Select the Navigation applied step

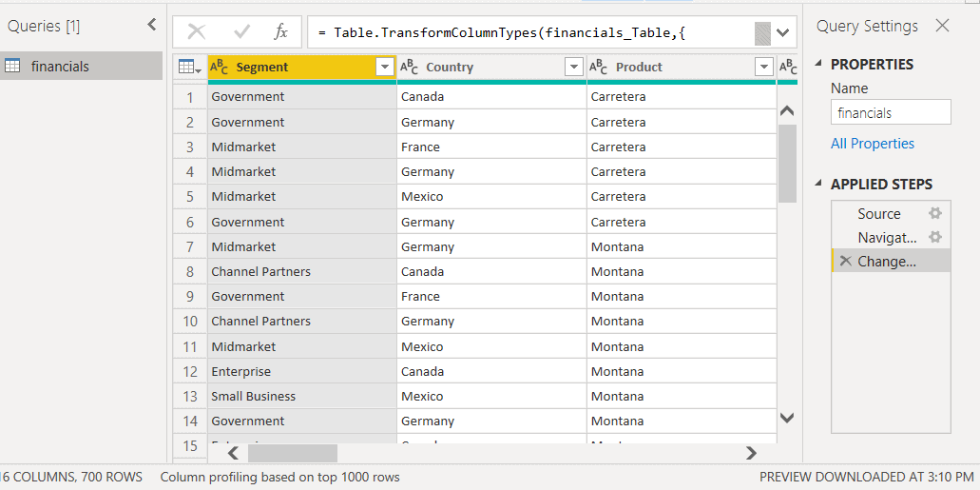click(x=891, y=238)
